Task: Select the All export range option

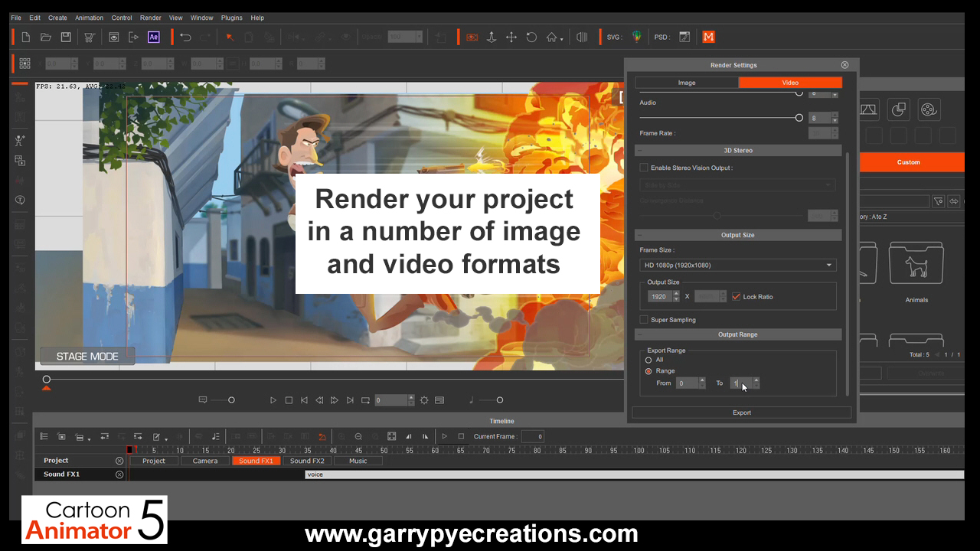Action: click(648, 360)
